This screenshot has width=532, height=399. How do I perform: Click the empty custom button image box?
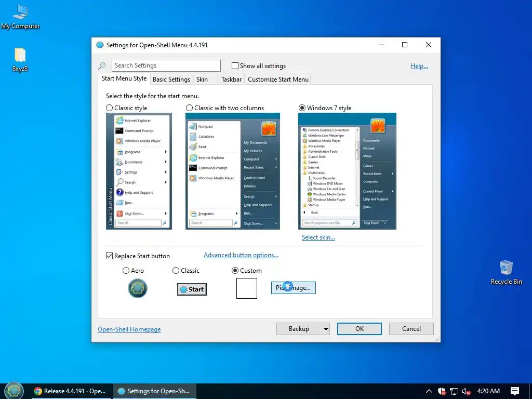point(247,288)
